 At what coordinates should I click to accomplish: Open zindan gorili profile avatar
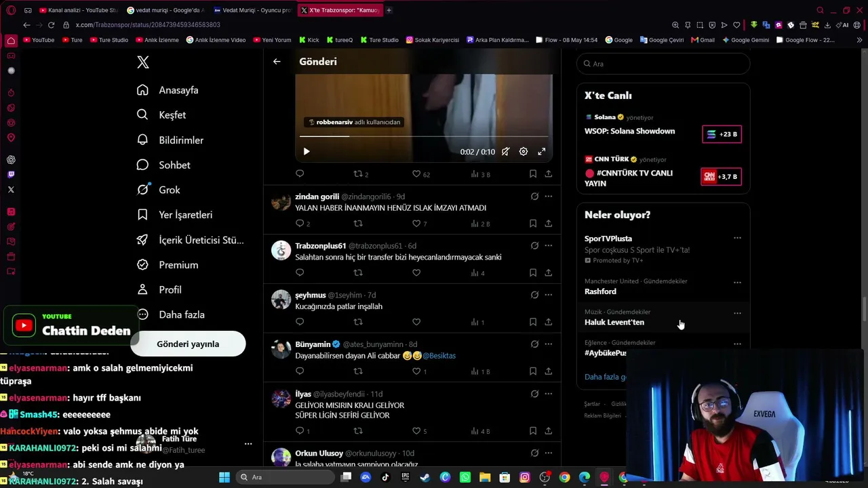[281, 201]
